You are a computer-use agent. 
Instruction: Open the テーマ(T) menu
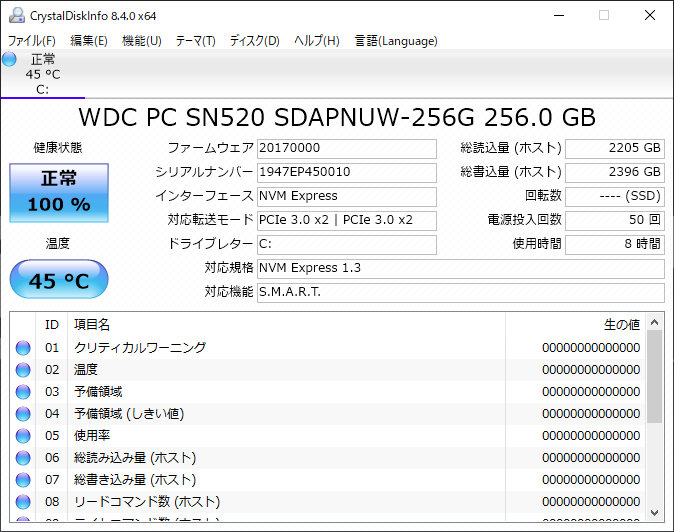pos(195,41)
